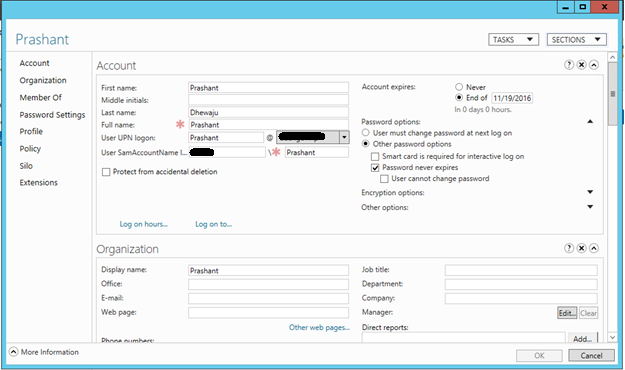Expand the Other options group
625x370 pixels.
pyautogui.click(x=590, y=207)
